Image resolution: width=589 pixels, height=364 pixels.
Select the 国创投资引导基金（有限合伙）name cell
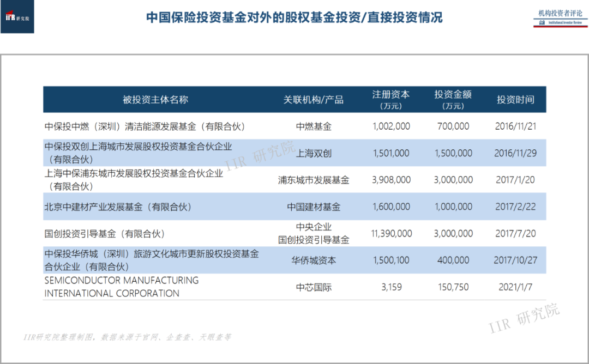coord(105,234)
